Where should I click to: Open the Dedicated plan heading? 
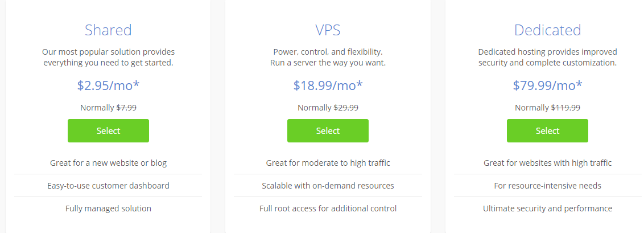click(x=547, y=30)
